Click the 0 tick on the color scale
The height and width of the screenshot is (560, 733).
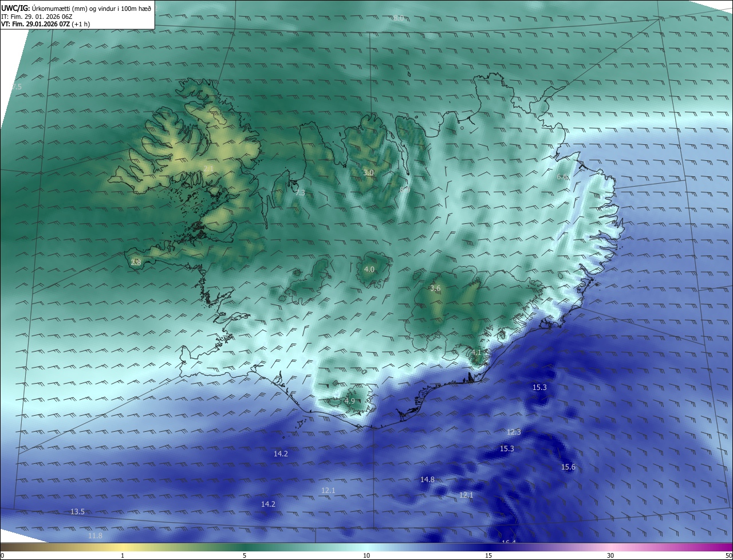tap(2, 555)
